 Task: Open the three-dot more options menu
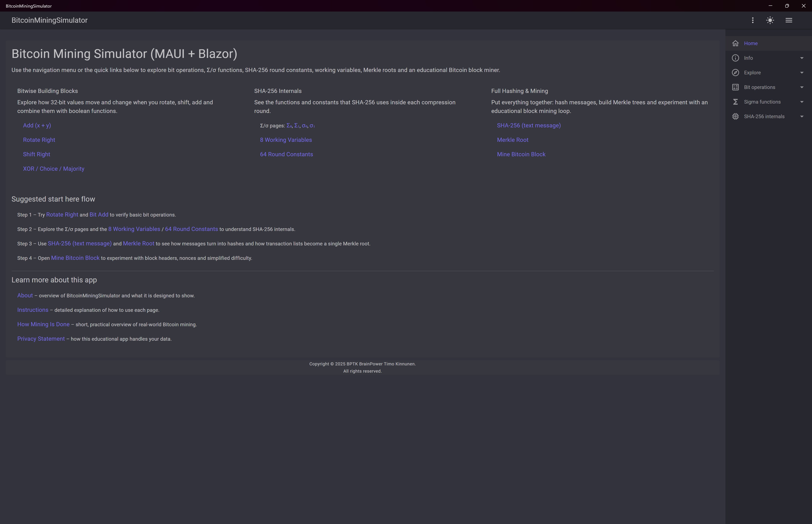pyautogui.click(x=752, y=20)
